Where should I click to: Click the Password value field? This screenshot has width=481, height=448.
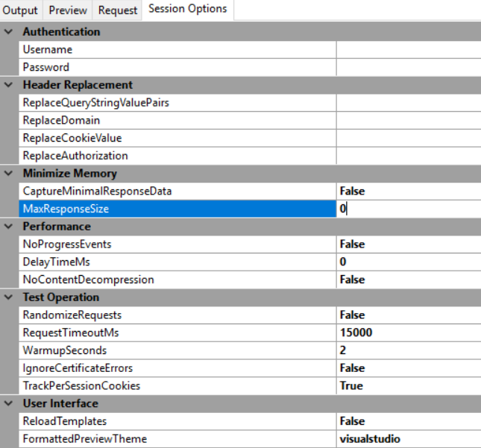pyautogui.click(x=407, y=67)
